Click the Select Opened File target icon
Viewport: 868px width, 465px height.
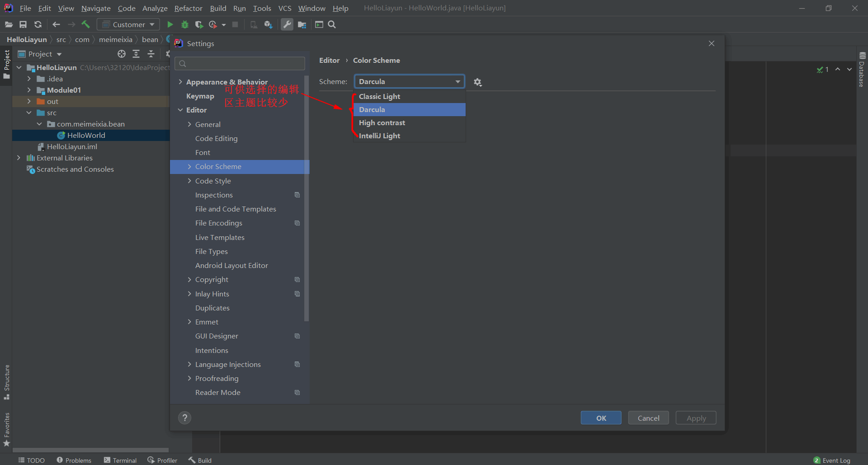point(122,54)
